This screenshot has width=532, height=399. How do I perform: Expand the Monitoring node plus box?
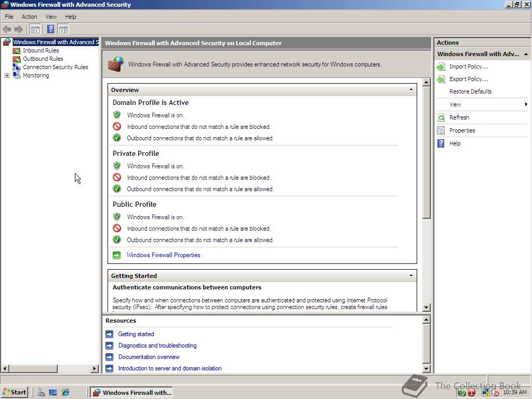[7, 76]
